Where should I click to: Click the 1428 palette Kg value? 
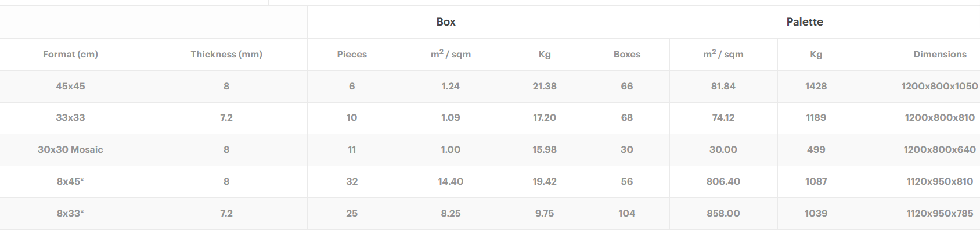(x=816, y=87)
